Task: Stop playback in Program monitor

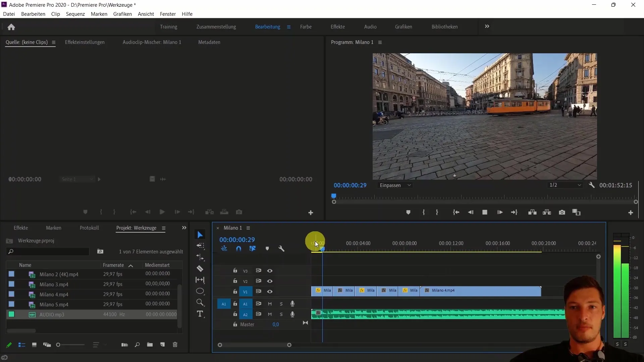Action: (485, 212)
